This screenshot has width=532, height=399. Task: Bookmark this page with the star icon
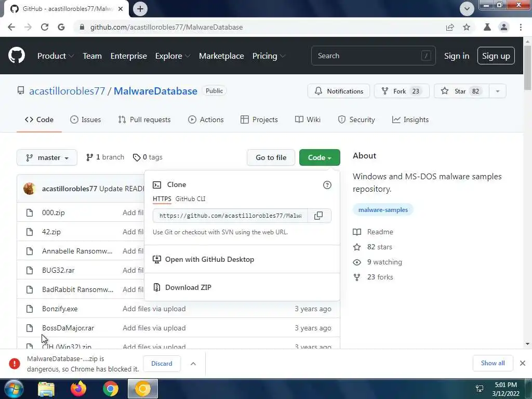point(467,27)
